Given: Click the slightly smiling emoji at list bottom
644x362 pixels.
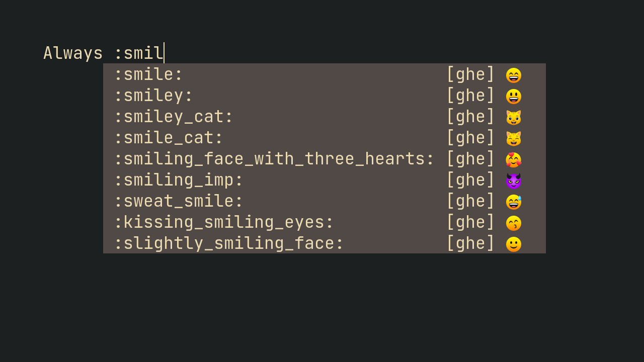Looking at the screenshot, I should pos(514,243).
